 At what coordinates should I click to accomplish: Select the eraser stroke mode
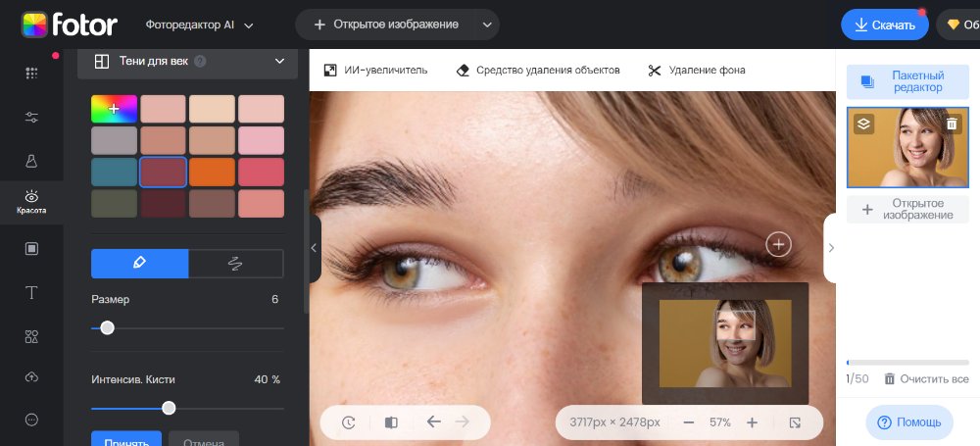(x=235, y=264)
